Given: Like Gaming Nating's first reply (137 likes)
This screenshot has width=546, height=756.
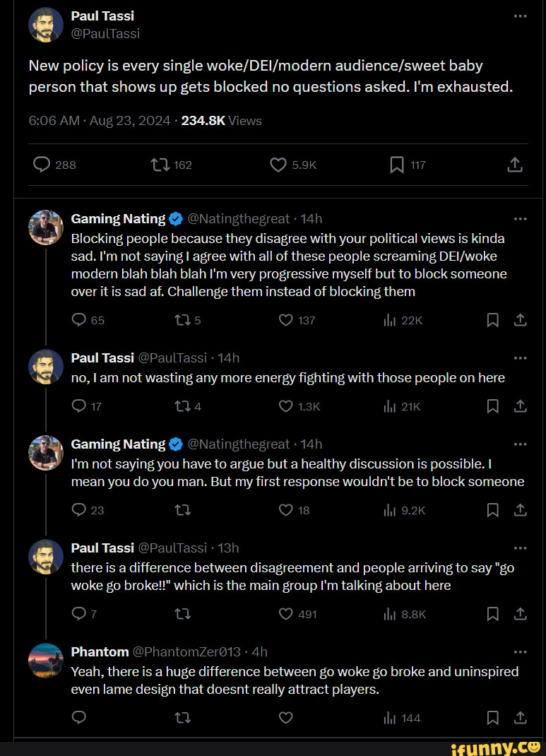Looking at the screenshot, I should click(x=285, y=320).
